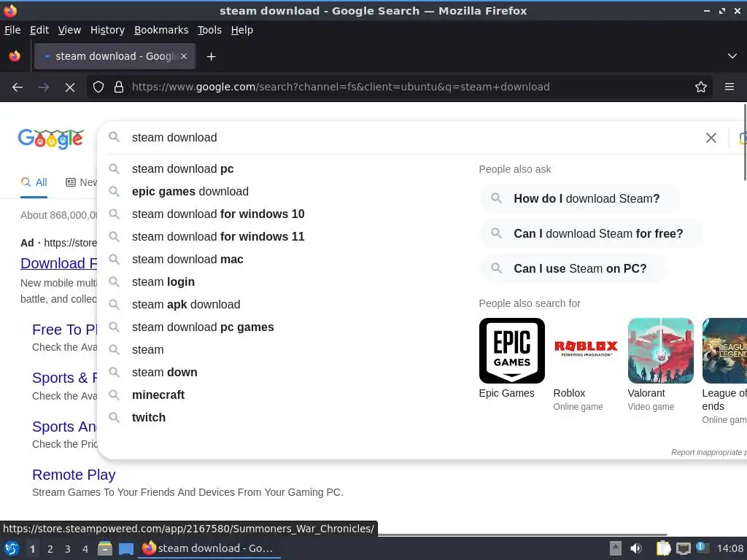
Task: Switch to workspace 4
Action: [85, 549]
